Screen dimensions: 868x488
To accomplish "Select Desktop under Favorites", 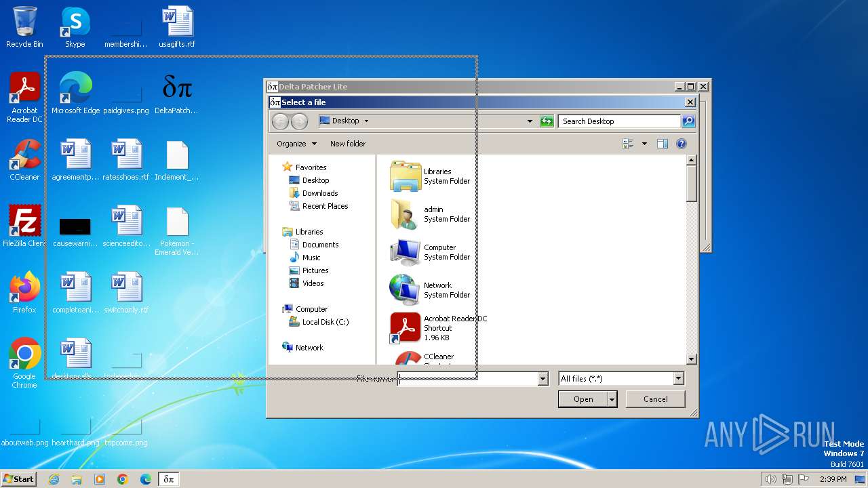I will pos(309,180).
